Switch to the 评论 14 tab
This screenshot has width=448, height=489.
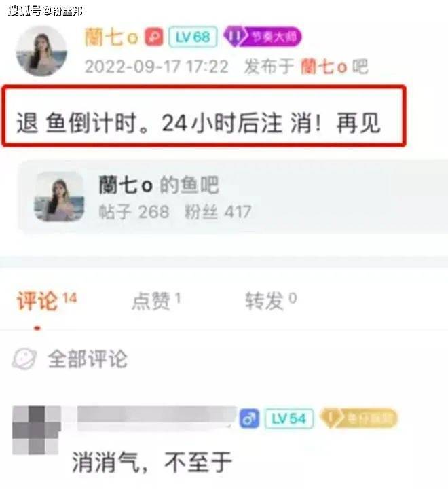(x=47, y=301)
